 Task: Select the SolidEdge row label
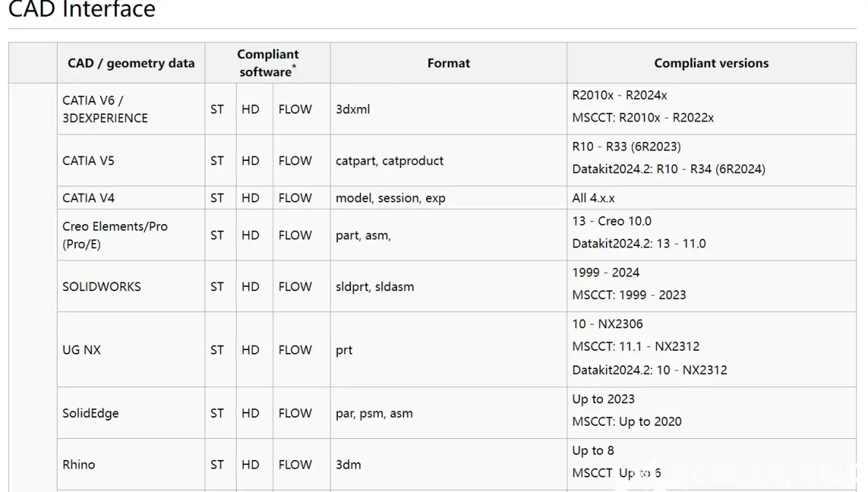point(91,413)
